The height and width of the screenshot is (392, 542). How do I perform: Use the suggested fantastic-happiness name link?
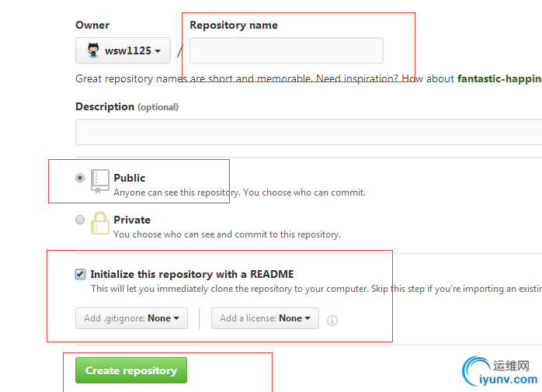[x=499, y=79]
